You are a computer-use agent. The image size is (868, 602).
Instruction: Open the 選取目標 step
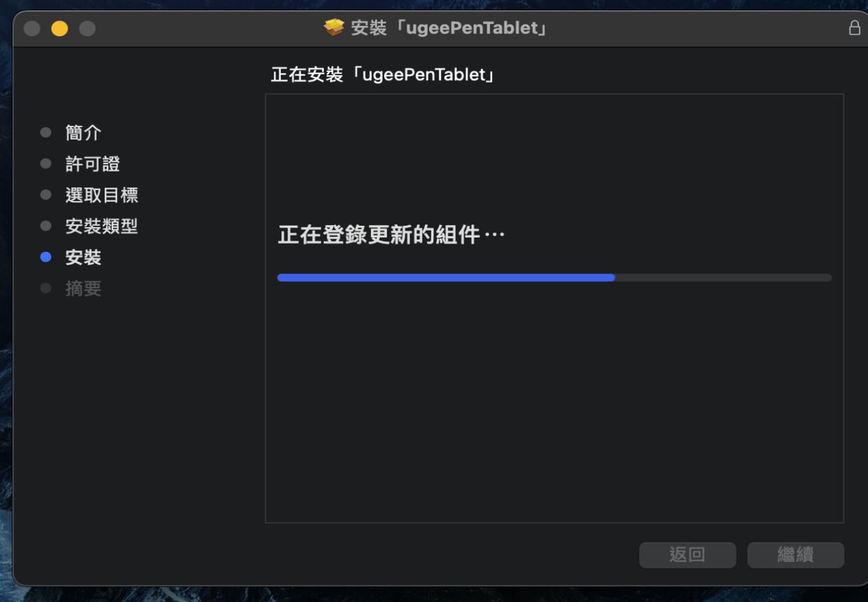click(101, 195)
